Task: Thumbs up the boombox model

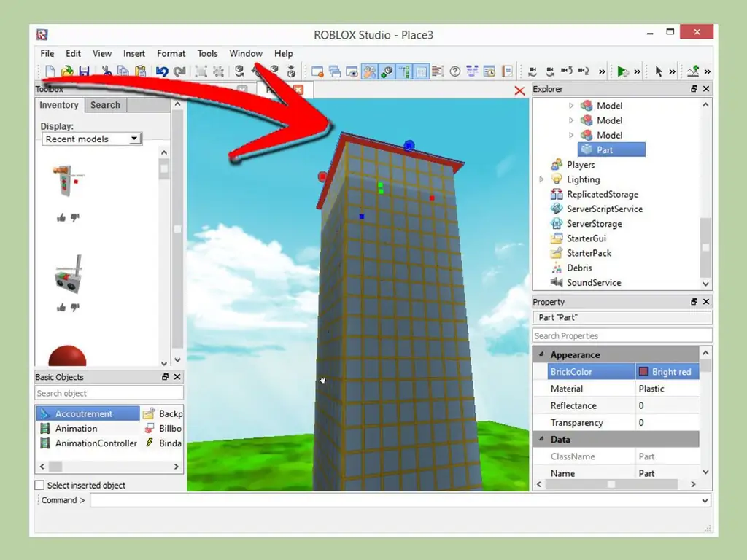Action: pos(61,308)
